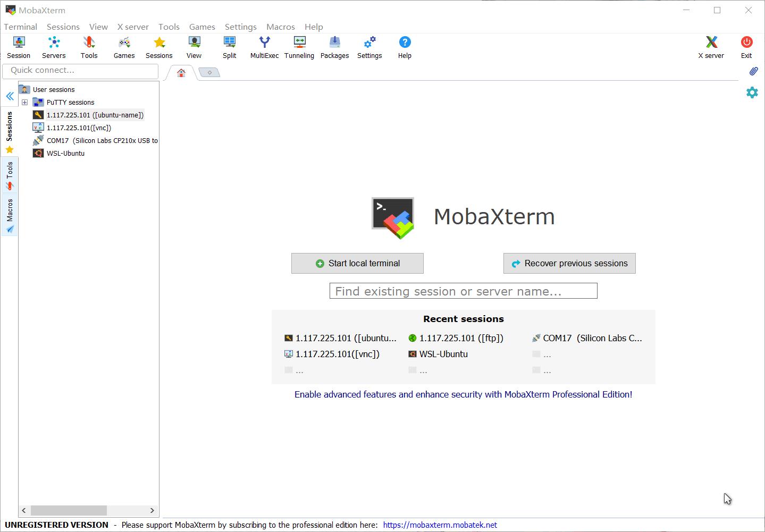Click Recover previous sessions button
This screenshot has width=765, height=532.
point(569,263)
